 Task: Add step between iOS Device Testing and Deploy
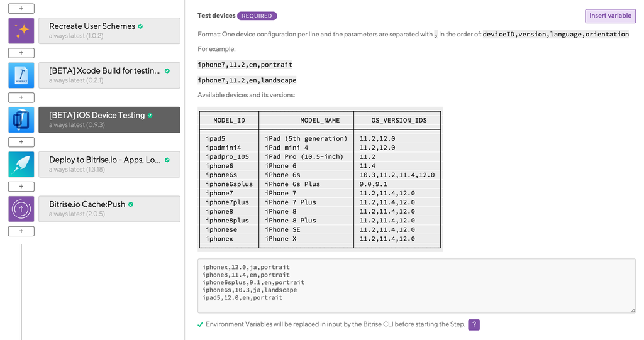pyautogui.click(x=21, y=142)
